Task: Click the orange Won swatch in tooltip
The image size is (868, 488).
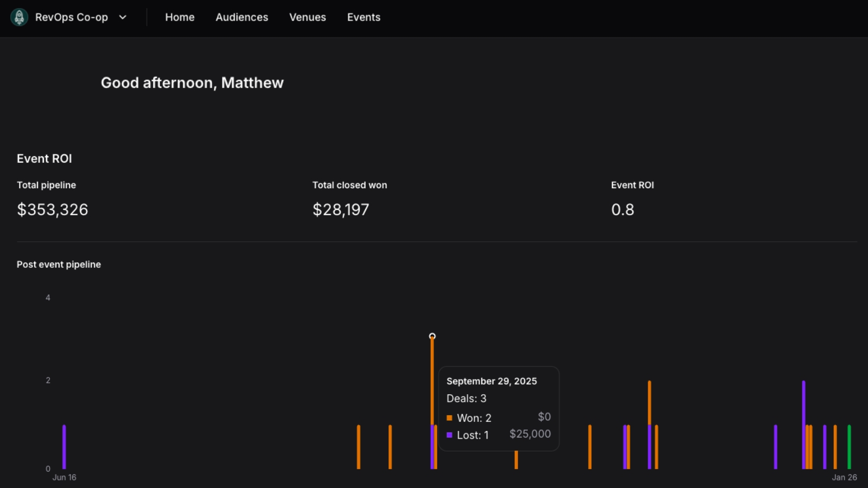Action: click(449, 418)
